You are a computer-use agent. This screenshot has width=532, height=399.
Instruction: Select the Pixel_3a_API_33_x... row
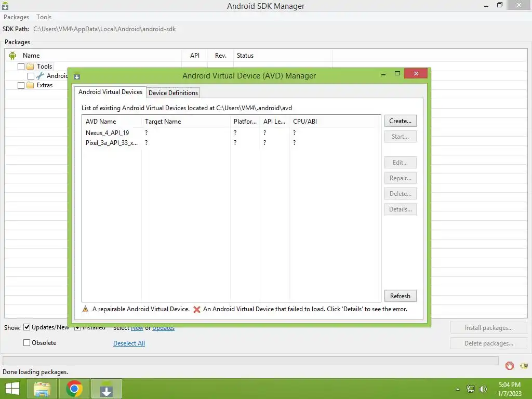tap(231, 143)
